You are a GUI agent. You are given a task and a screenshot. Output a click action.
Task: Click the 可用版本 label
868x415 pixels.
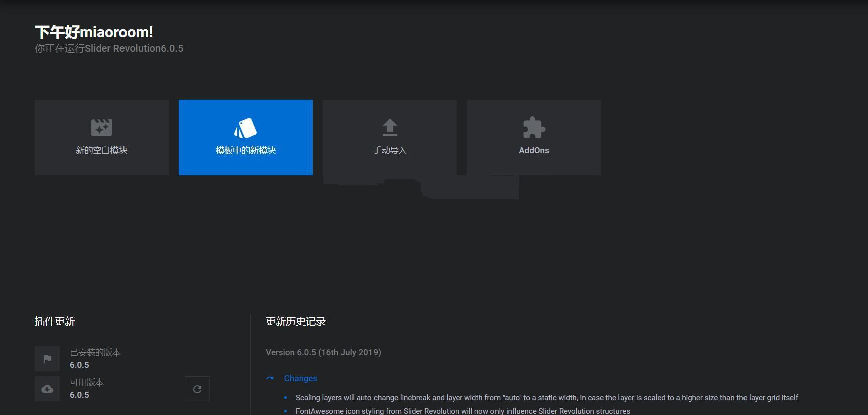(87, 382)
